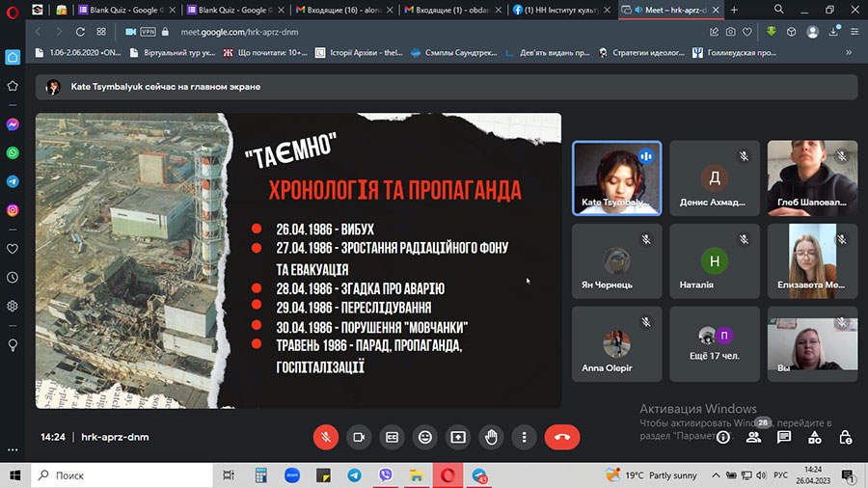Open history clock in Opera sidebar
Screen dimensions: 868x488
pos(13,277)
